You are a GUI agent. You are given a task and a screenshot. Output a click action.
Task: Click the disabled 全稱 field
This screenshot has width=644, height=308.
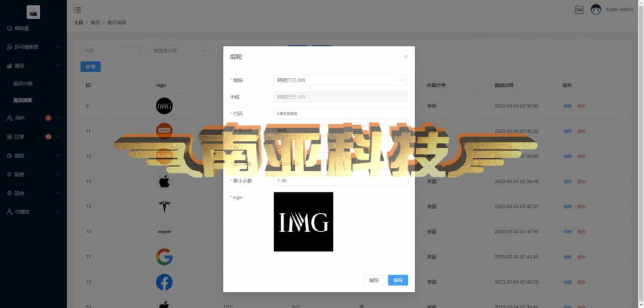pyautogui.click(x=341, y=97)
